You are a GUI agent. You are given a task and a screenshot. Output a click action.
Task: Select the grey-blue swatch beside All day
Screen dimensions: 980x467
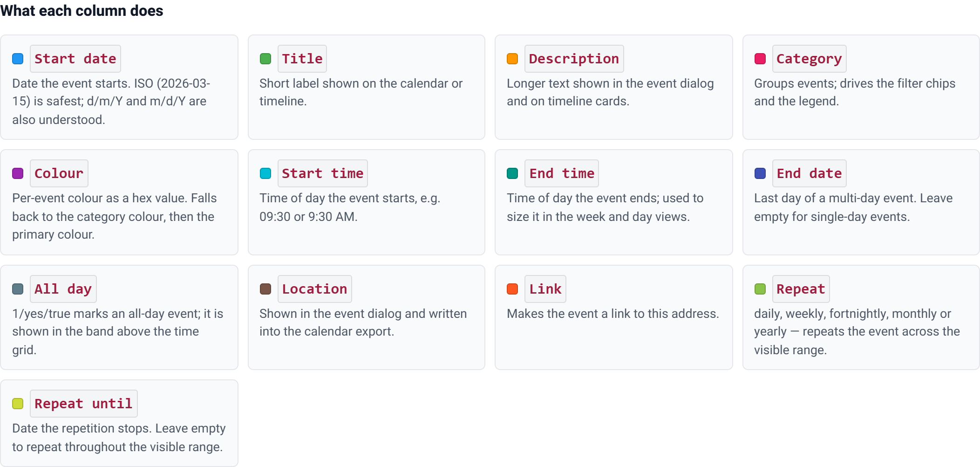coord(18,289)
